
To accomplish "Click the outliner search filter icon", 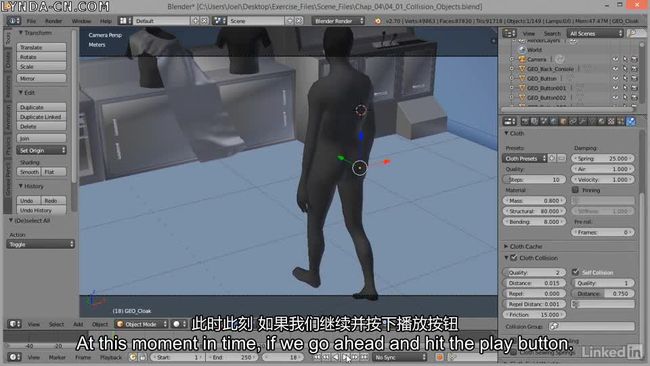I will (x=633, y=33).
